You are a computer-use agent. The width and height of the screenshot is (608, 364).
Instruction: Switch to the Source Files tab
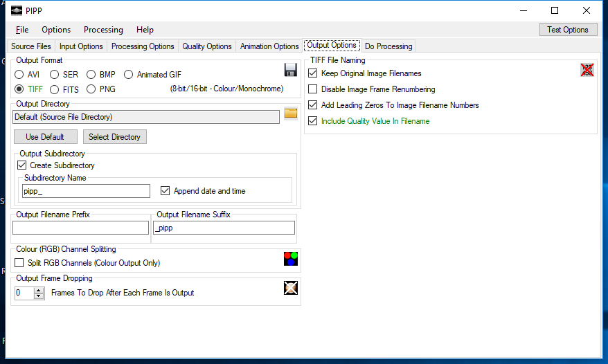[x=31, y=46]
